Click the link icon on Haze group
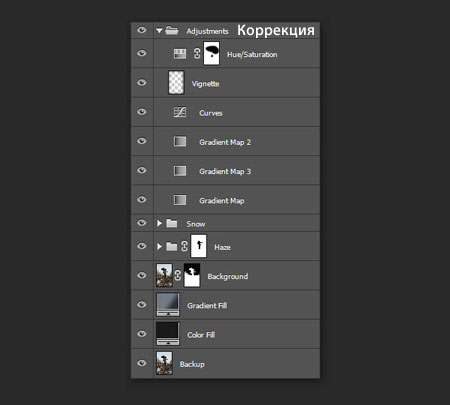450x405 pixels. 184,246
